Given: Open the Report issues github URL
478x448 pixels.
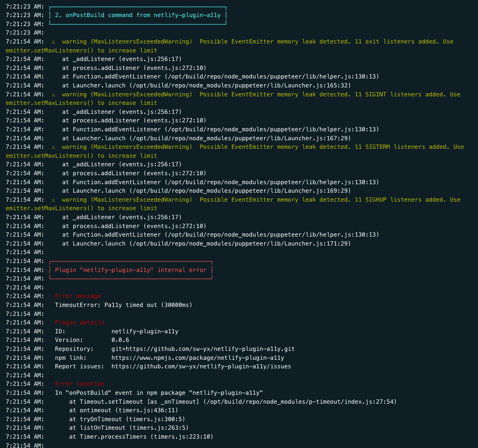Looking at the screenshot, I should coord(201,366).
